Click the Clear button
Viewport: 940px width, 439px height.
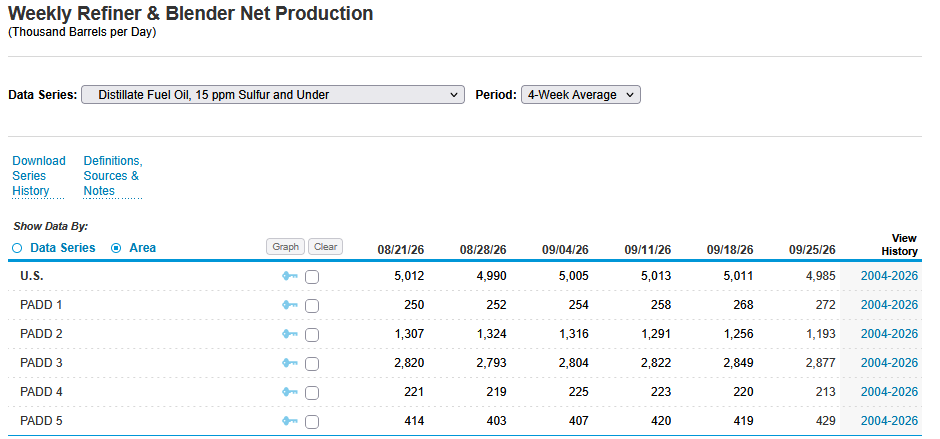[x=326, y=246]
